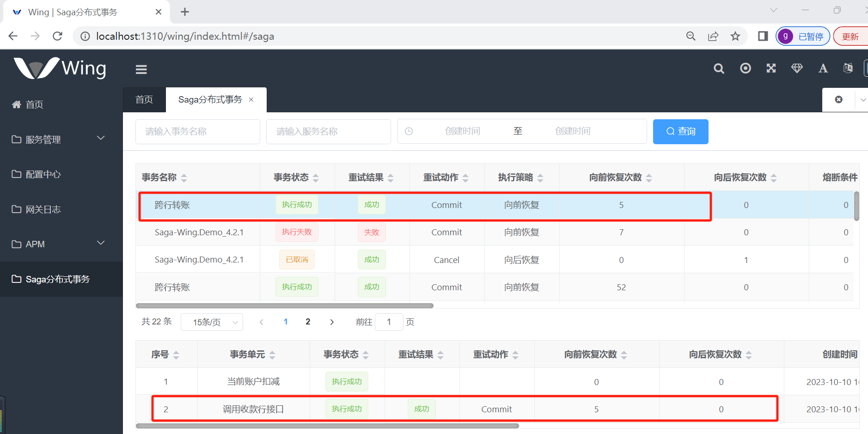
Task: Click the lower table horizontal scrollbar
Action: click(327, 426)
